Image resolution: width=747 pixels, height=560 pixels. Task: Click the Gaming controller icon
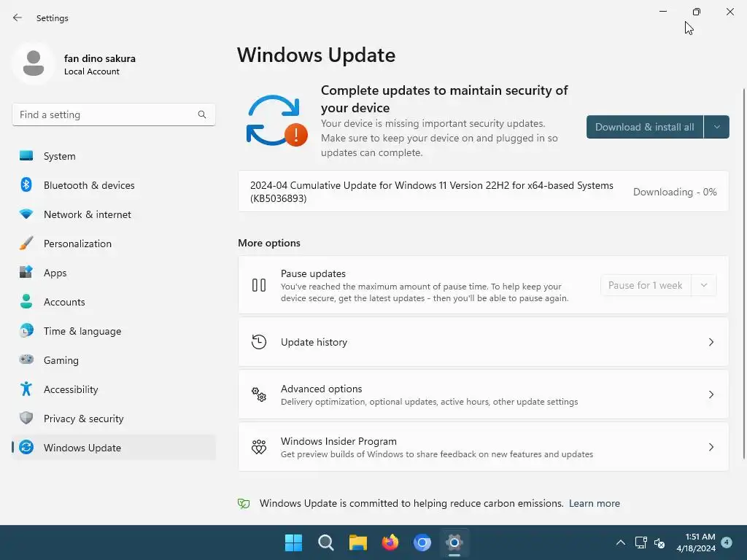click(x=26, y=359)
